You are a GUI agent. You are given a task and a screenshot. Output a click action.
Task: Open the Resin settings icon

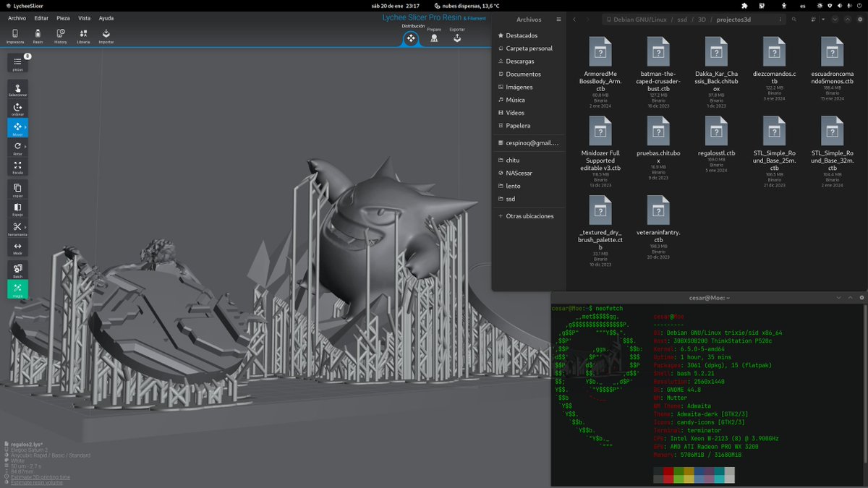pos(38,35)
